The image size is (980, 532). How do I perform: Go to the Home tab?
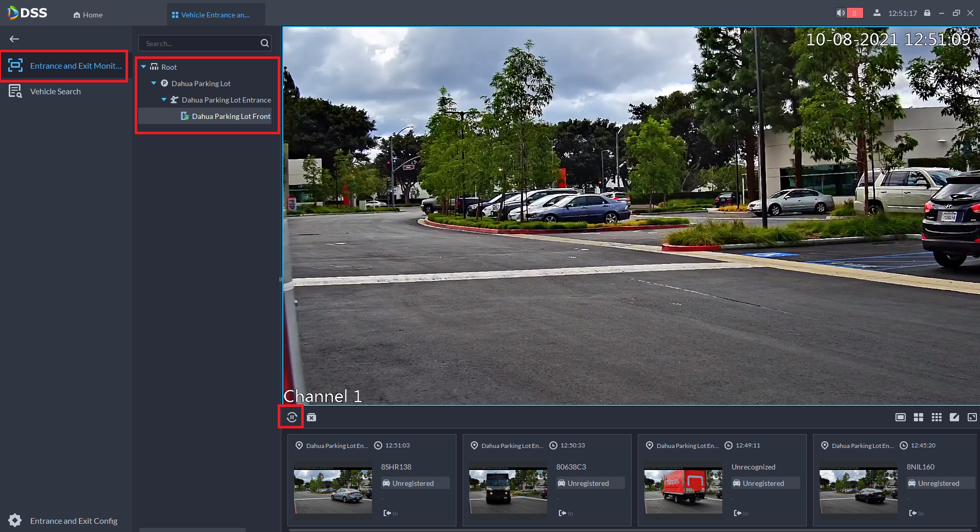pos(88,15)
